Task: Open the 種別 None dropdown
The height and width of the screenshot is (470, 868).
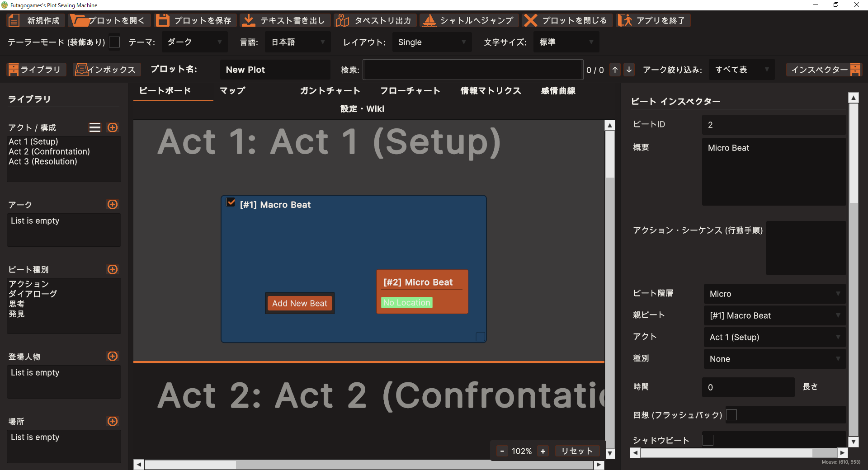Action: 775,359
